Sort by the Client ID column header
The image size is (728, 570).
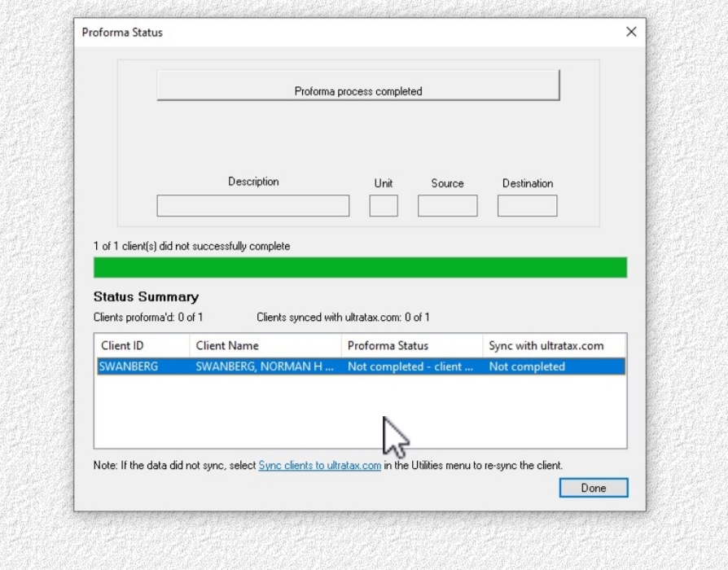142,346
